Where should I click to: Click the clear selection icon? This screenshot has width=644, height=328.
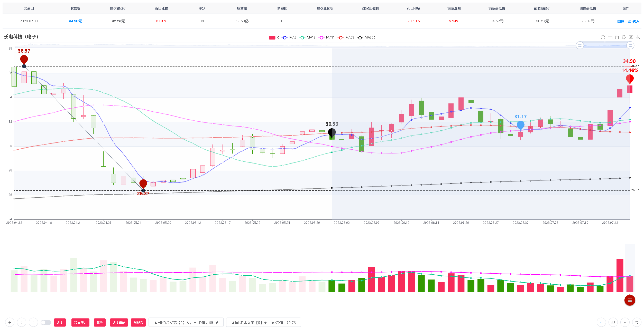(631, 37)
